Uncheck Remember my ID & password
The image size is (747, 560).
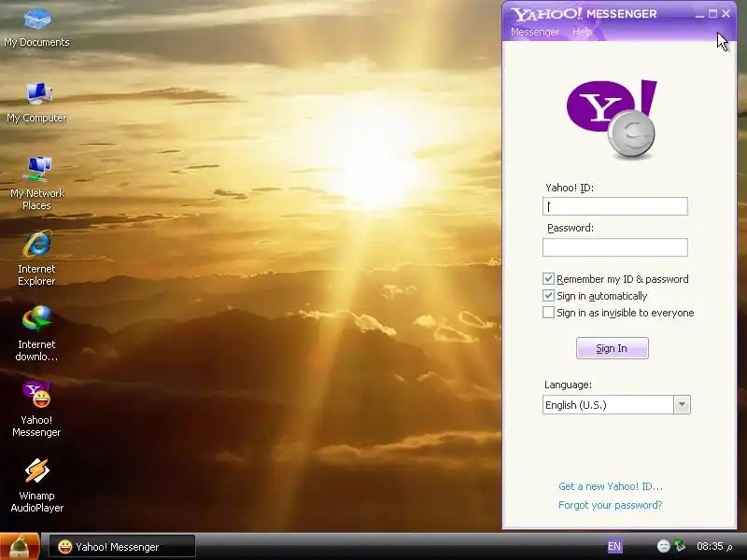[548, 278]
